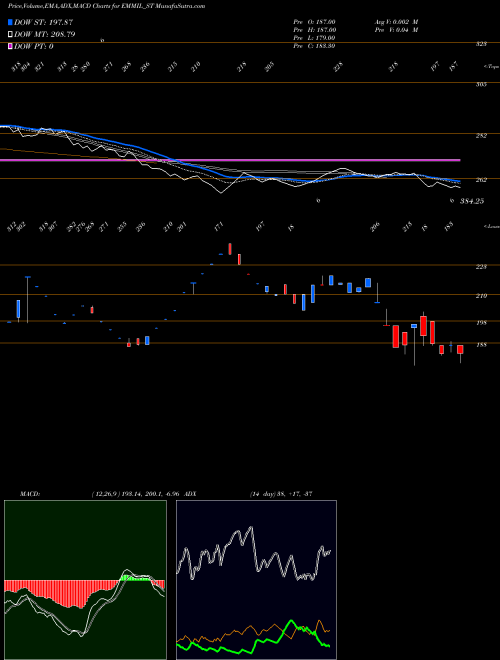Click the 210 price axis label
Viewport: 500px width, 660px height.
[481, 296]
